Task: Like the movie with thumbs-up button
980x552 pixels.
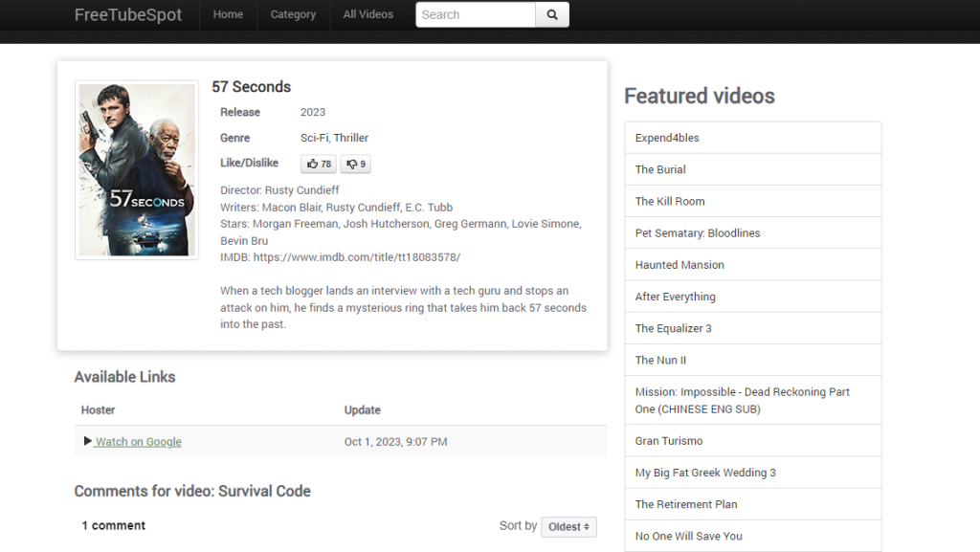Action: tap(319, 164)
